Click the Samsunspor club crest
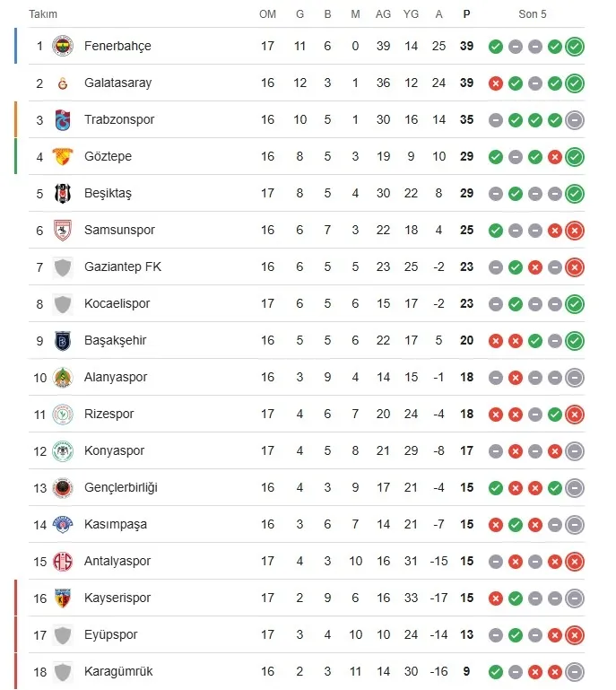The width and height of the screenshot is (616, 690). (x=63, y=230)
